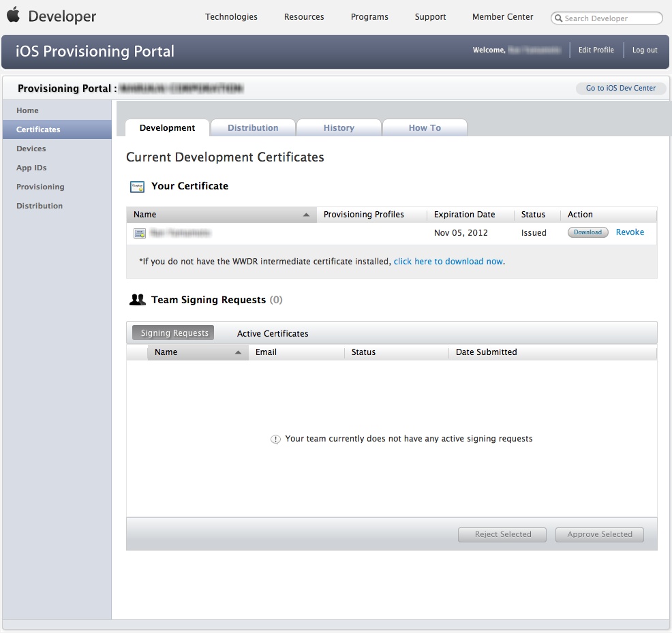Viewport: 672px width, 633px height.
Task: Click Approve Selected button
Action: point(600,534)
